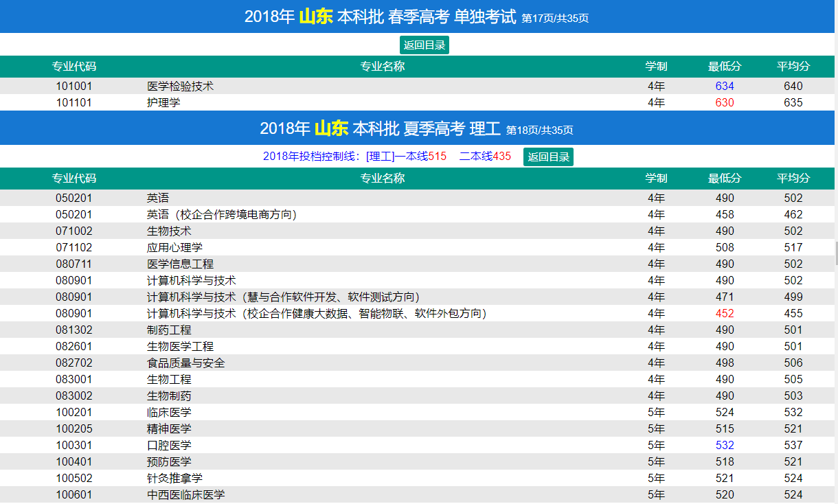
Task: Select the 应用心理学 major name
Action: coord(174,248)
